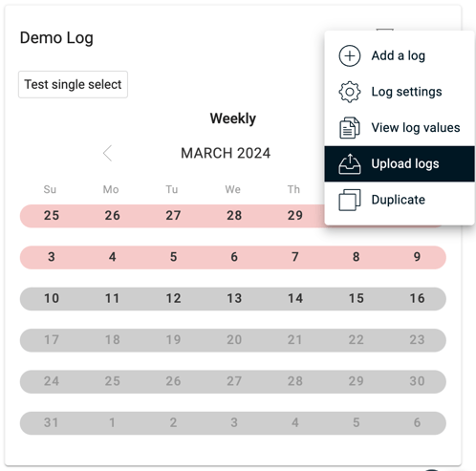Click the overlapping squares Duplicate icon
476x471 pixels.
pos(350,200)
